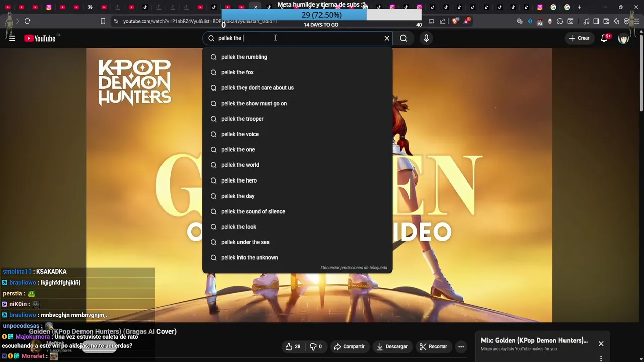Open the Compartir share dialog
The image size is (644, 362).
click(x=349, y=346)
